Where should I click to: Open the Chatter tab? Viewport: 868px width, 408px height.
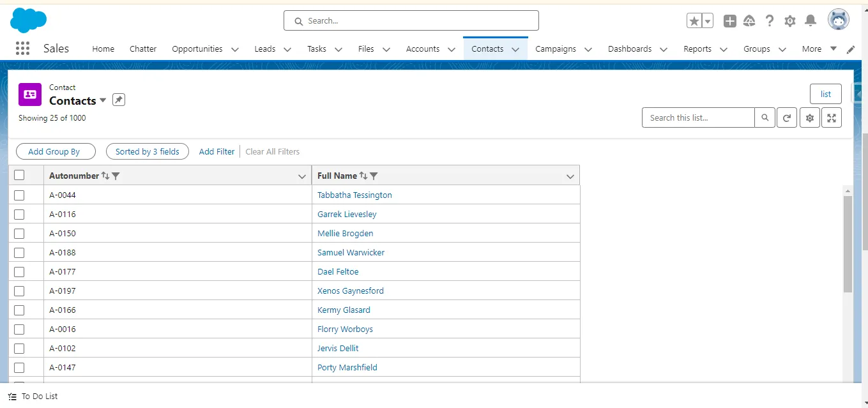coord(142,49)
